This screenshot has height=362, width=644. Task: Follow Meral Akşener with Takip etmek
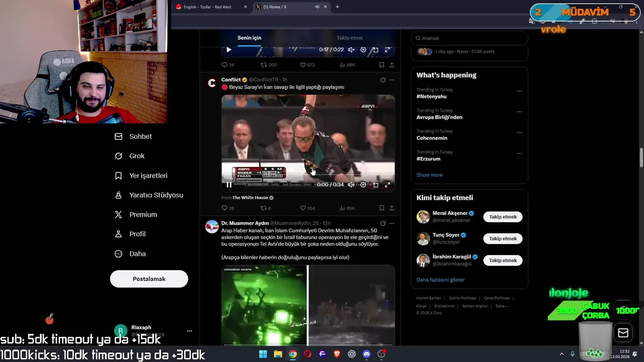(503, 217)
